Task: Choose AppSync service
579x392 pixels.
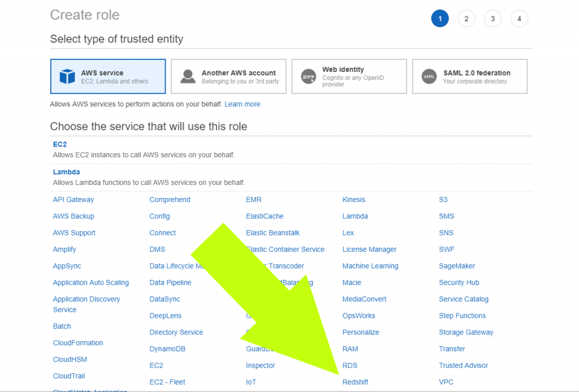Action: pyautogui.click(x=67, y=266)
